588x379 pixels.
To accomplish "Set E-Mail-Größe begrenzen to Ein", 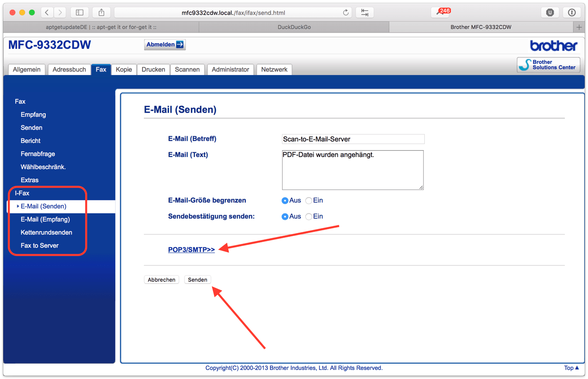I will 308,201.
